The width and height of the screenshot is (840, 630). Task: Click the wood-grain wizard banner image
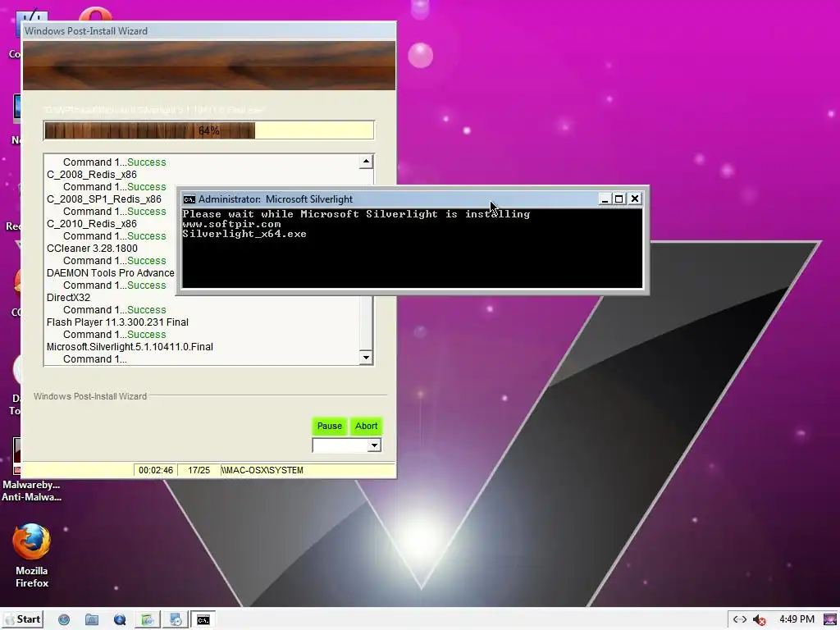pyautogui.click(x=209, y=66)
